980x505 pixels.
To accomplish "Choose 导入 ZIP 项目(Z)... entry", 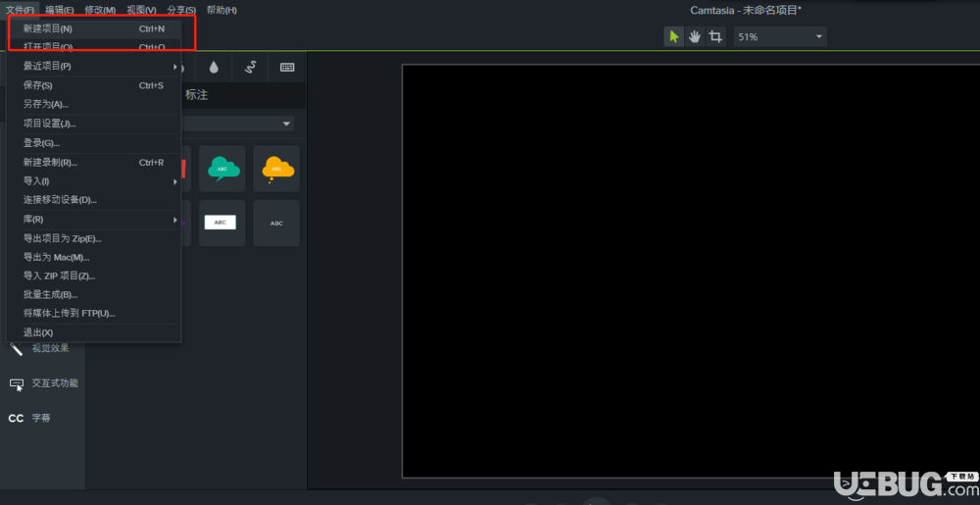I will 94,277.
